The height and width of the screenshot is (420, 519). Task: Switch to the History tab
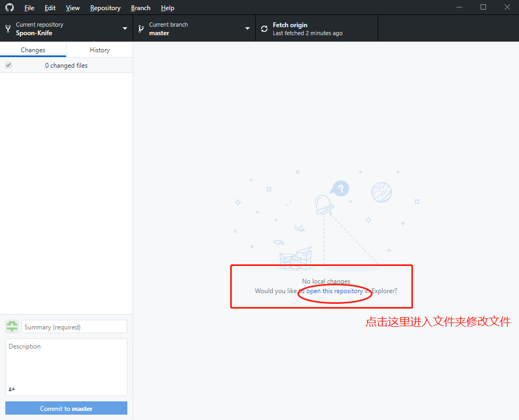tap(99, 50)
